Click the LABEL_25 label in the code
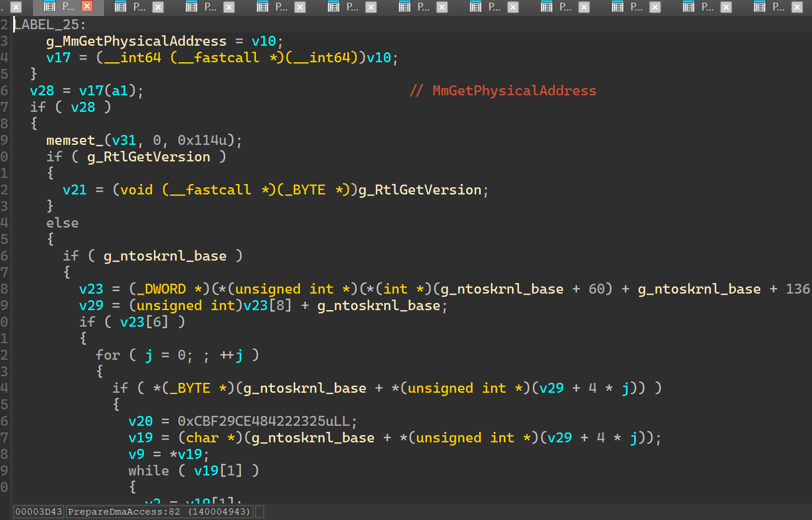Viewport: 812px width, 520px height. pos(46,25)
